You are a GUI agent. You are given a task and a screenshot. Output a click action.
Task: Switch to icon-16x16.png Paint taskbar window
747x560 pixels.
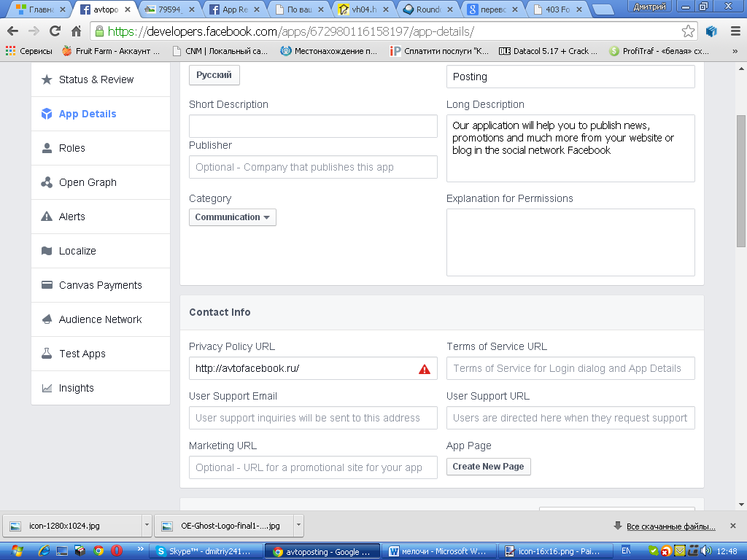[554, 551]
